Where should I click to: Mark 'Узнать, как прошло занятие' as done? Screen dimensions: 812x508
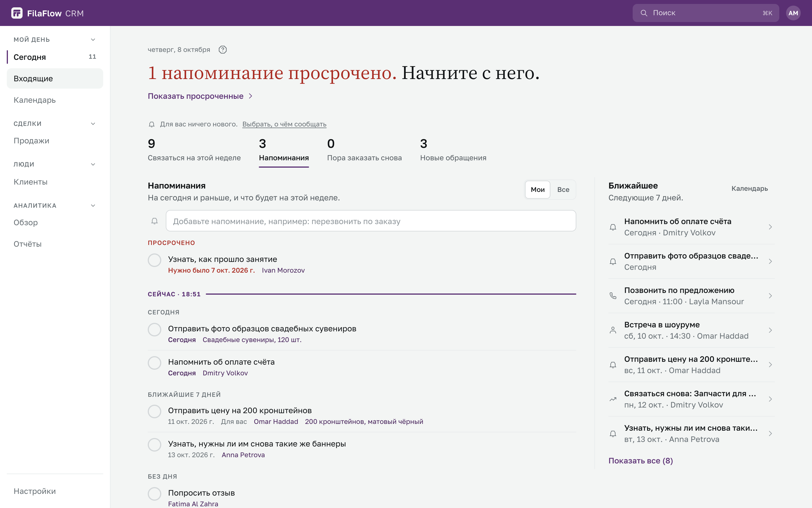pos(154,260)
